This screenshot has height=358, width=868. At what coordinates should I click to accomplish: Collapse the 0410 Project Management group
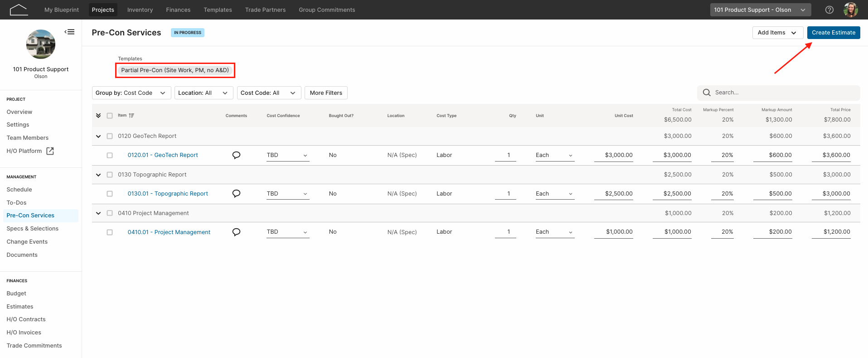[98, 213]
